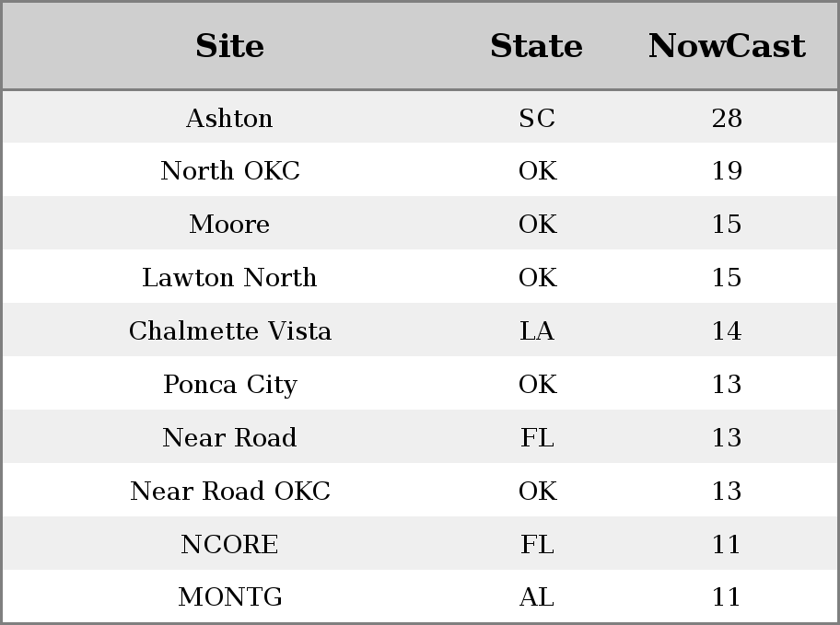Select the Near Road OKC site cell
Image resolution: width=840 pixels, height=625 pixels.
point(230,491)
